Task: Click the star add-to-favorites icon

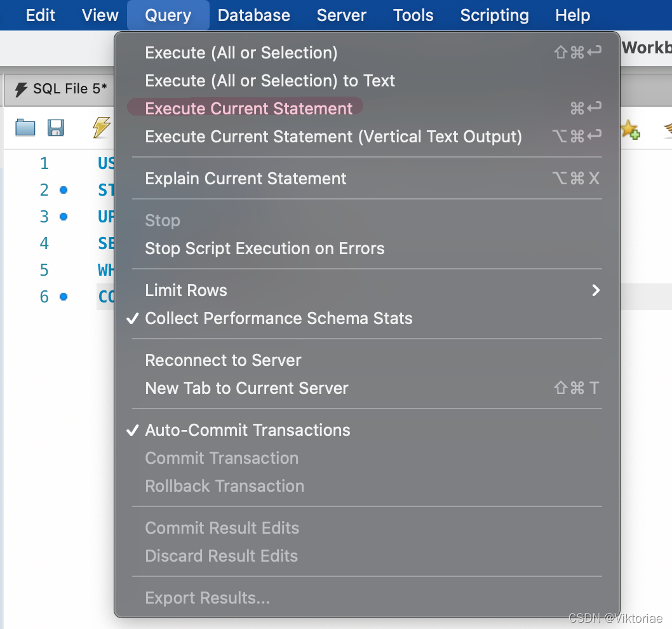Action: 630,130
